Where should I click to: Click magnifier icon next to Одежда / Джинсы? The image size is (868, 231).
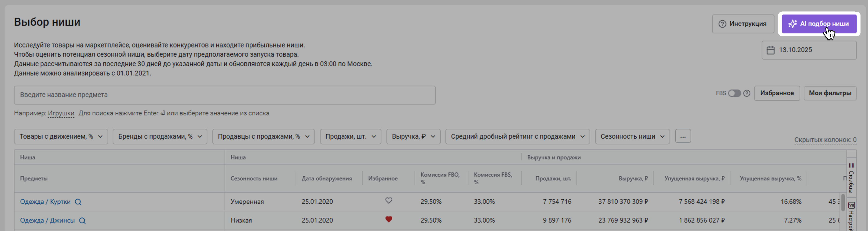(x=82, y=220)
